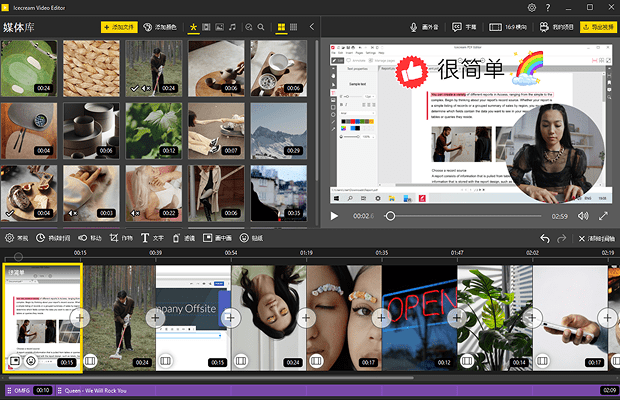Filter media library by video files

[x=206, y=27]
